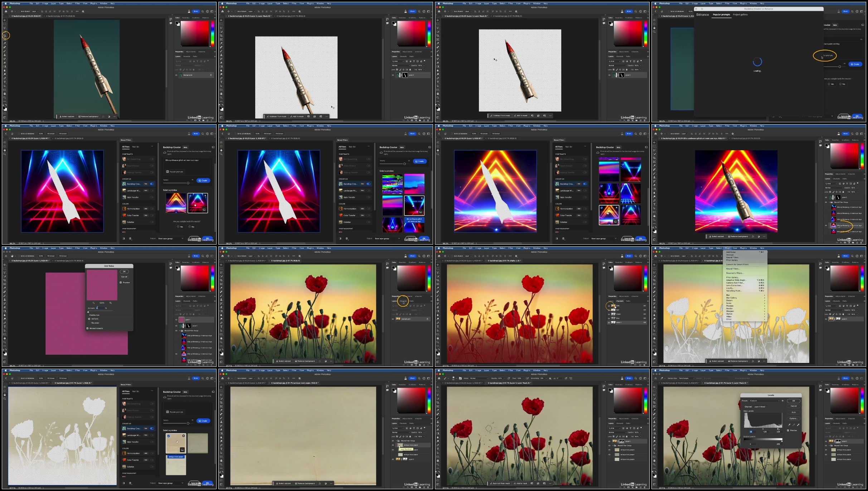The width and height of the screenshot is (868, 491).
Task: Click the zoom-in magnifier in Add Noise dialog
Action: tap(111, 303)
